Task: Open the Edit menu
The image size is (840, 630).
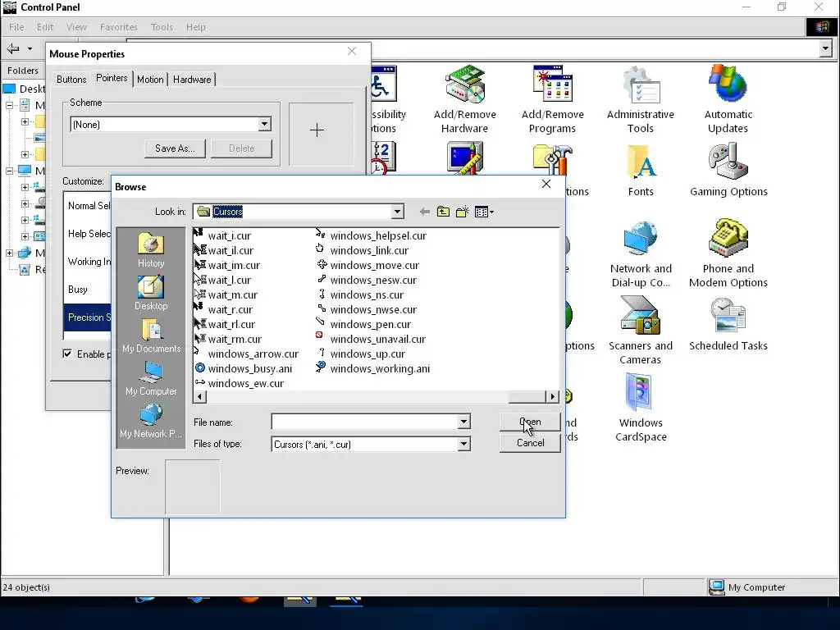Action: point(45,27)
